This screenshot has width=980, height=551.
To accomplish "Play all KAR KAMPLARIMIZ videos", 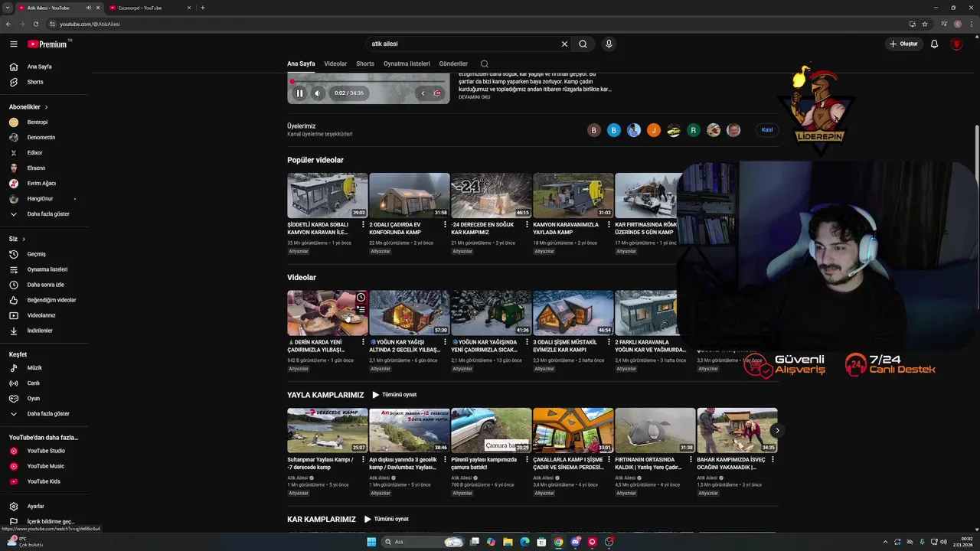I will point(387,519).
